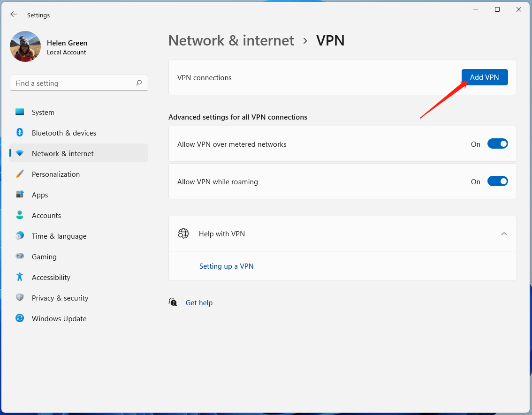Go to Bluetooth & devices
Image resolution: width=532 pixels, height=415 pixels.
79,133
